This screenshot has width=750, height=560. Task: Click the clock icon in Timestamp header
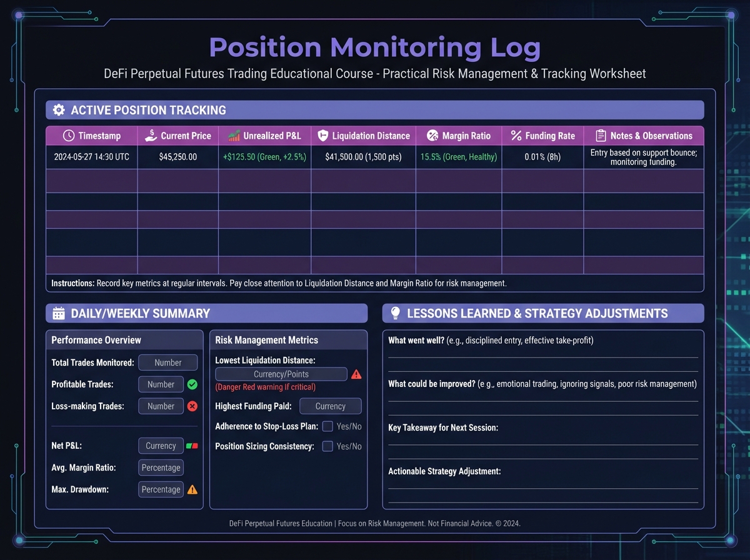69,136
